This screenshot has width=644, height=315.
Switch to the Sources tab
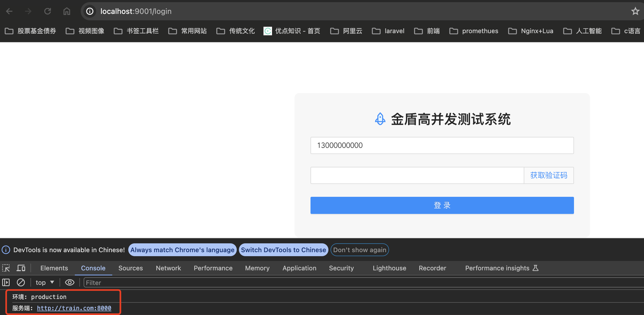[x=131, y=268]
